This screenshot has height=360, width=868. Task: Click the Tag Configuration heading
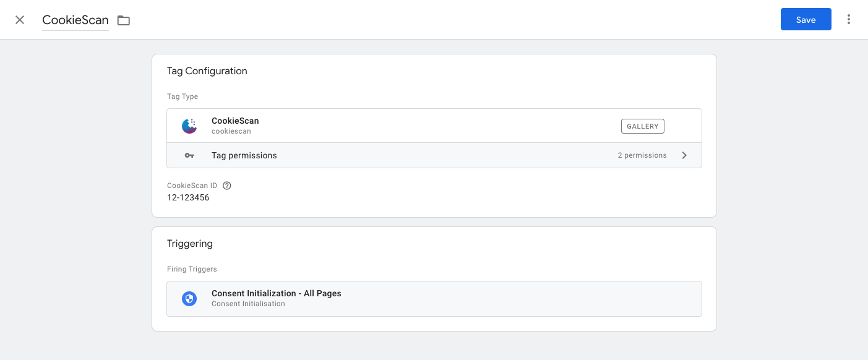tap(207, 71)
